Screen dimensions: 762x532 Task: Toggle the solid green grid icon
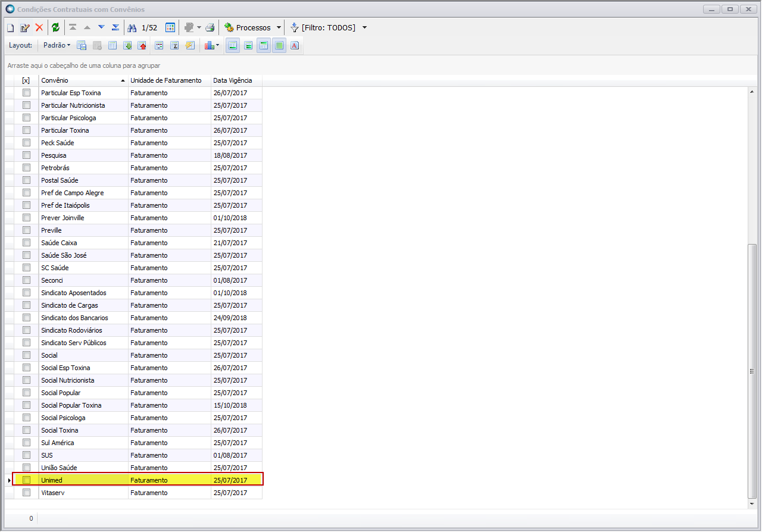(x=279, y=45)
